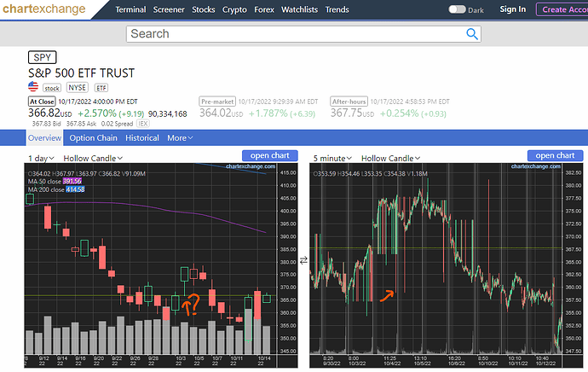The height and width of the screenshot is (372, 588).
Task: Navigate to Crypto section
Action: (234, 9)
